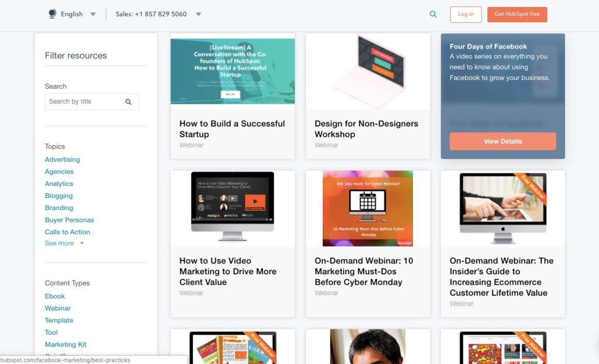Select the Marketing Kit content type
This screenshot has height=364, width=599.
(66, 345)
